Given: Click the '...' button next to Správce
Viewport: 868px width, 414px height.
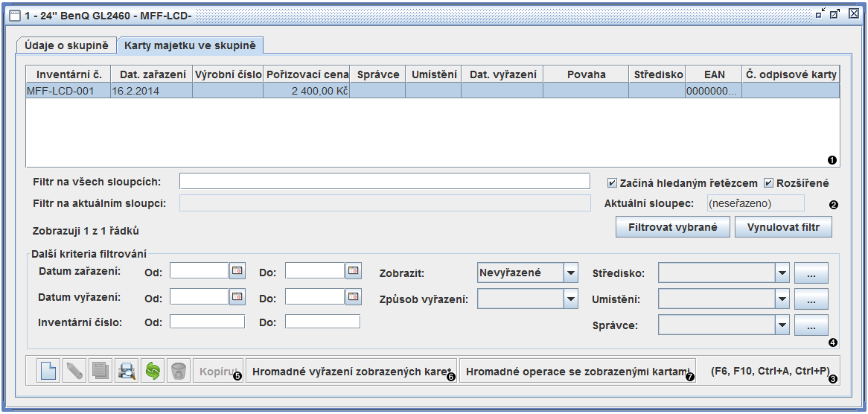Looking at the screenshot, I should [811, 325].
